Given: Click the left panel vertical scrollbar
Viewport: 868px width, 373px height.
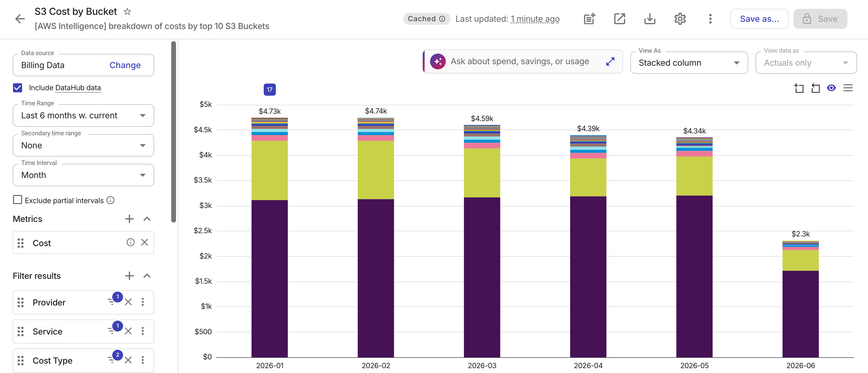Looking at the screenshot, I should (x=174, y=131).
